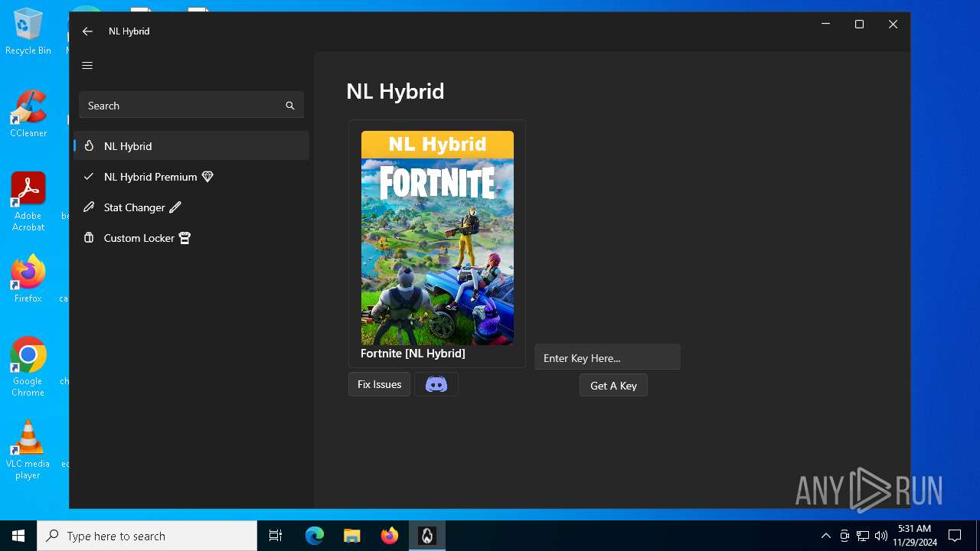The height and width of the screenshot is (551, 980).
Task: Toggle the hamburger navigation menu
Action: 87,66
